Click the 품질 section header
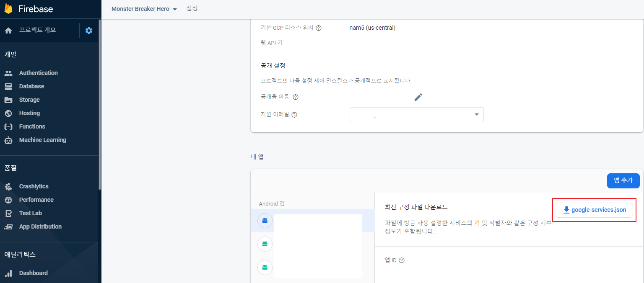This screenshot has width=644, height=283. pyautogui.click(x=10, y=168)
